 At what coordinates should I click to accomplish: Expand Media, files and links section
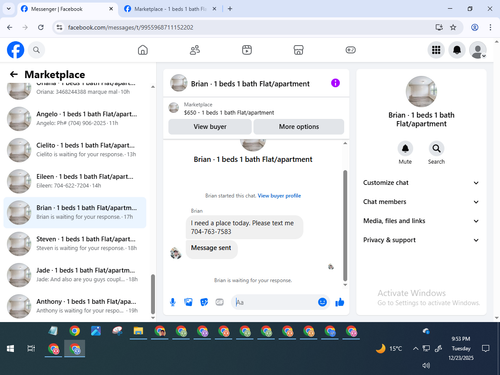tap(421, 221)
